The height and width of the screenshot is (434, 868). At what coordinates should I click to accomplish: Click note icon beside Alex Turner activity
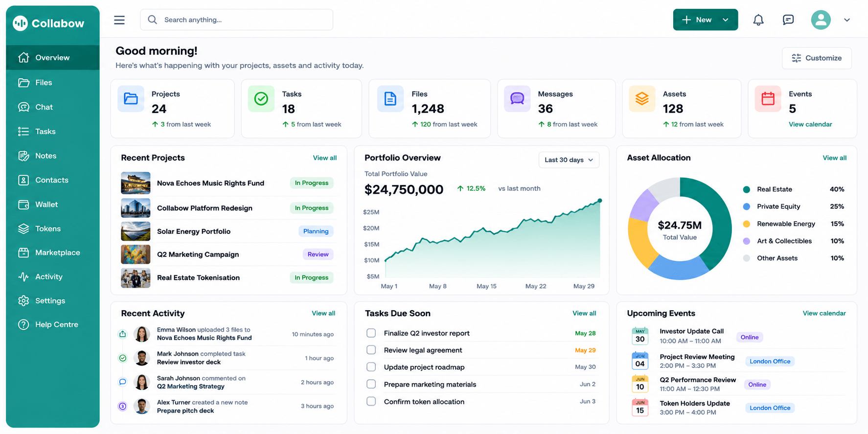(123, 406)
